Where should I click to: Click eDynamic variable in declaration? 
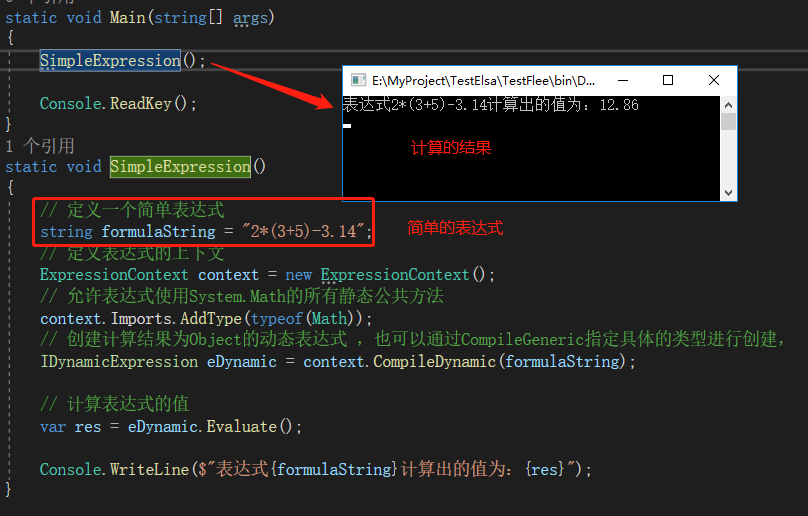pyautogui.click(x=242, y=362)
